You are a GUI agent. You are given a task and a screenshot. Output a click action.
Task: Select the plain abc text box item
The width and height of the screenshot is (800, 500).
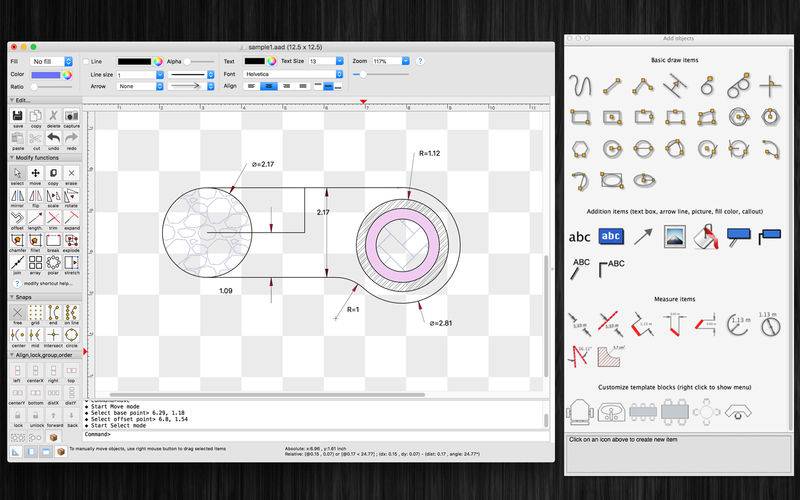579,237
